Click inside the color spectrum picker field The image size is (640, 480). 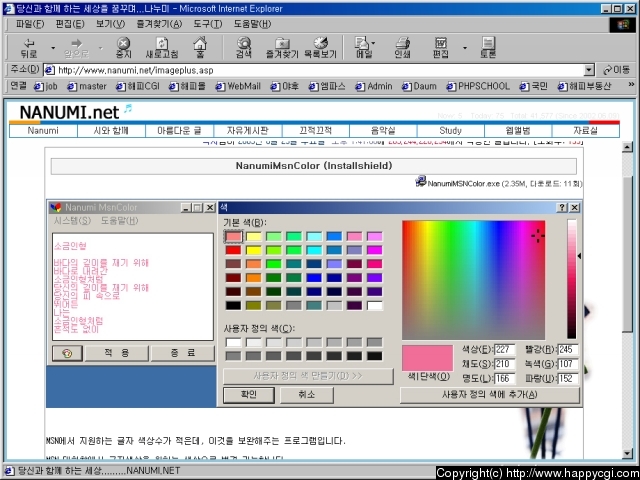[x=473, y=280]
